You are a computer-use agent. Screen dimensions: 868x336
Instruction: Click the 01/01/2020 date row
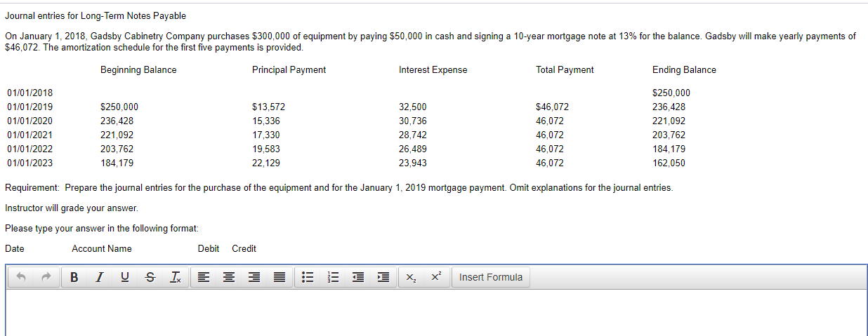(29, 121)
